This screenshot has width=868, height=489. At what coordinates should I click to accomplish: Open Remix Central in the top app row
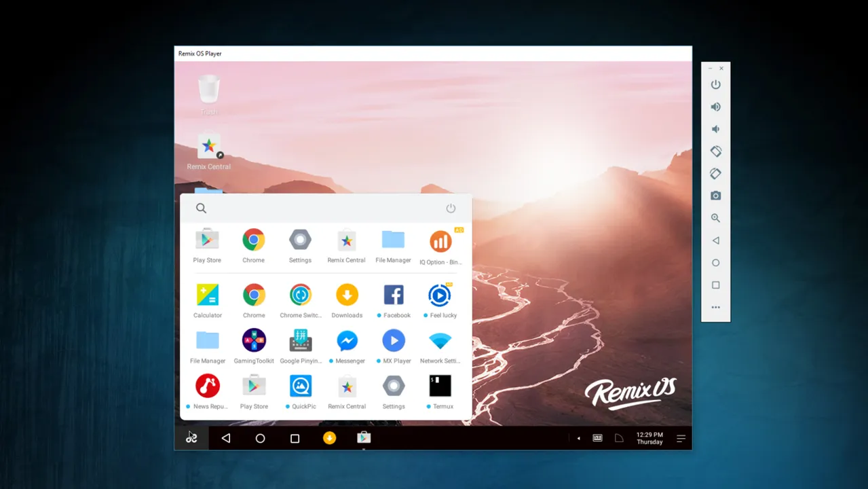tap(347, 240)
